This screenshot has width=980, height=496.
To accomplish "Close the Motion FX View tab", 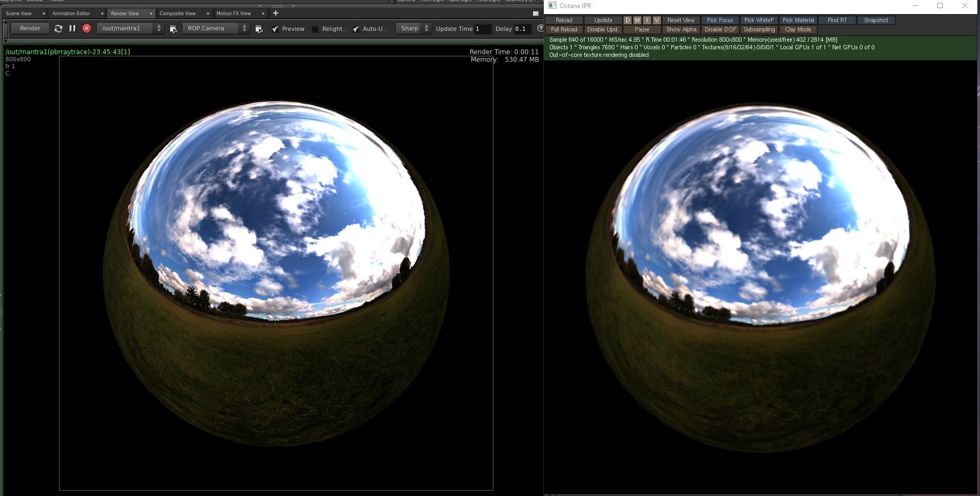I will (x=263, y=14).
